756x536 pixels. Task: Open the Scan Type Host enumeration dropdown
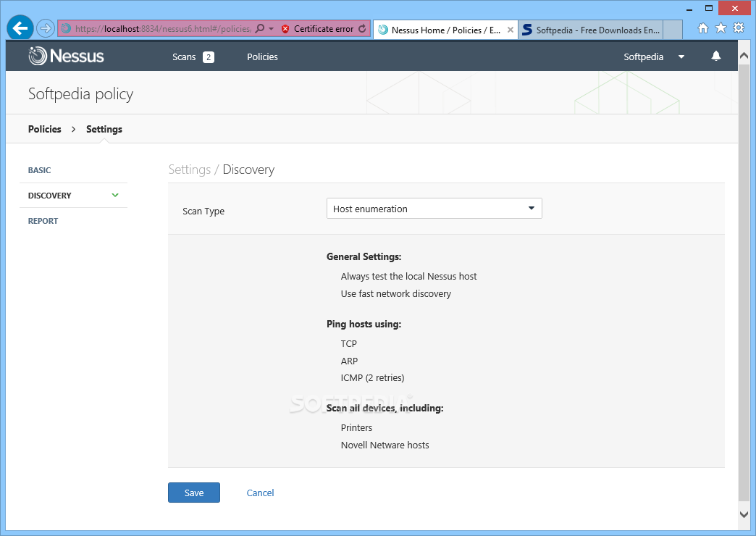434,209
